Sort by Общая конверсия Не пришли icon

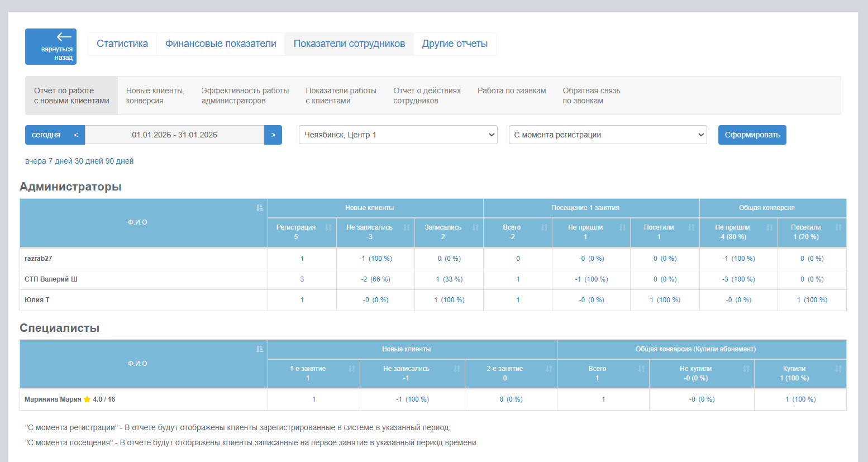point(770,227)
